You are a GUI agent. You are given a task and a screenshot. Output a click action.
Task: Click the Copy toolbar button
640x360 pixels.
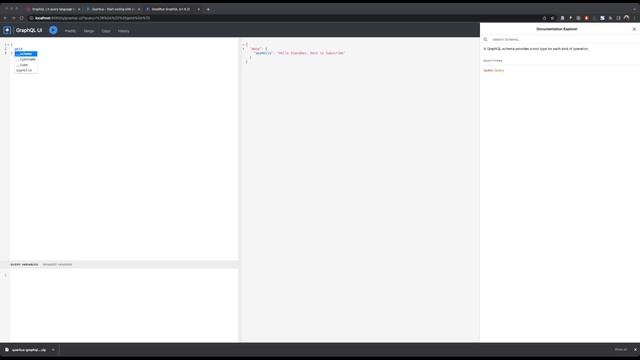pyautogui.click(x=106, y=31)
